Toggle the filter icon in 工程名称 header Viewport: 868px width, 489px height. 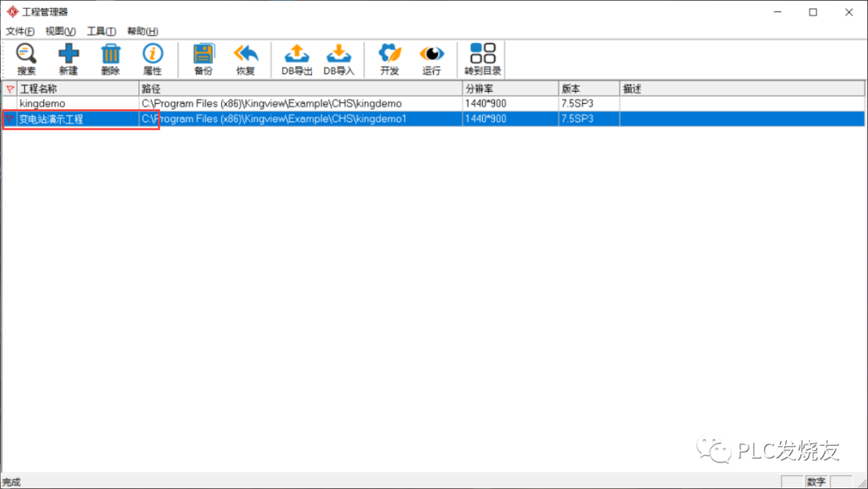[8, 88]
